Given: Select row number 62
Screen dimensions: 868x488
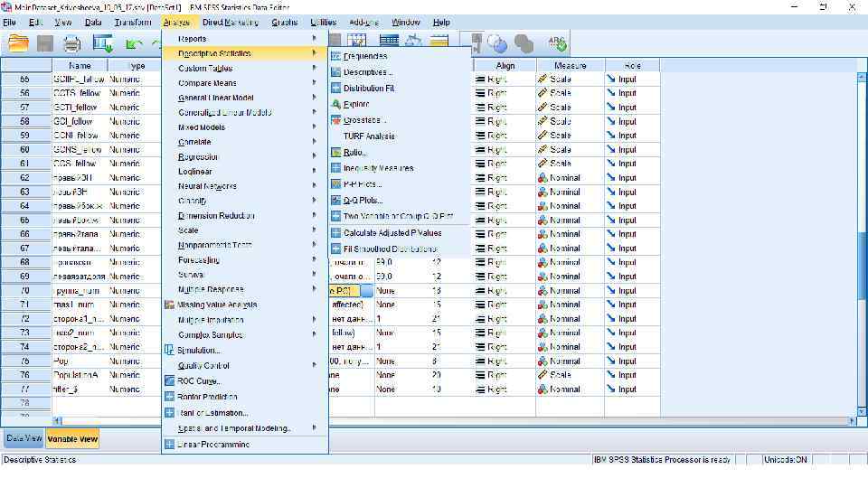Looking at the screenshot, I should pos(25,178).
